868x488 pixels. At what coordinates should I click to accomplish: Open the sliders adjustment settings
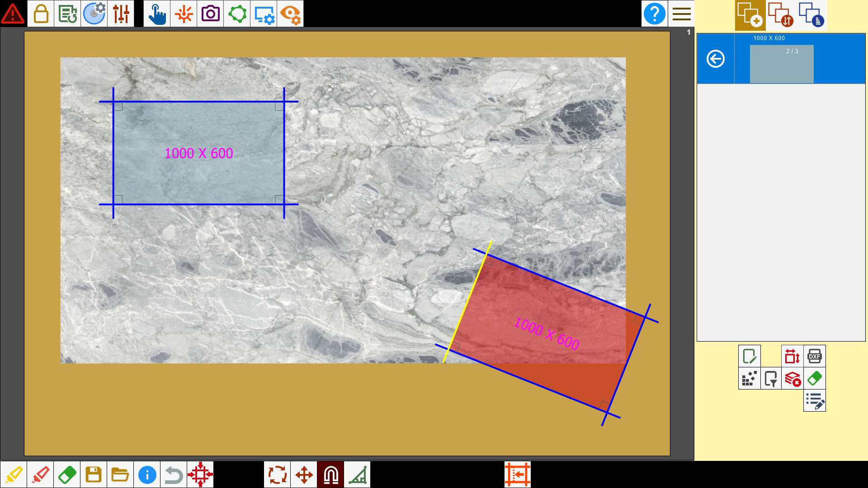click(x=121, y=14)
